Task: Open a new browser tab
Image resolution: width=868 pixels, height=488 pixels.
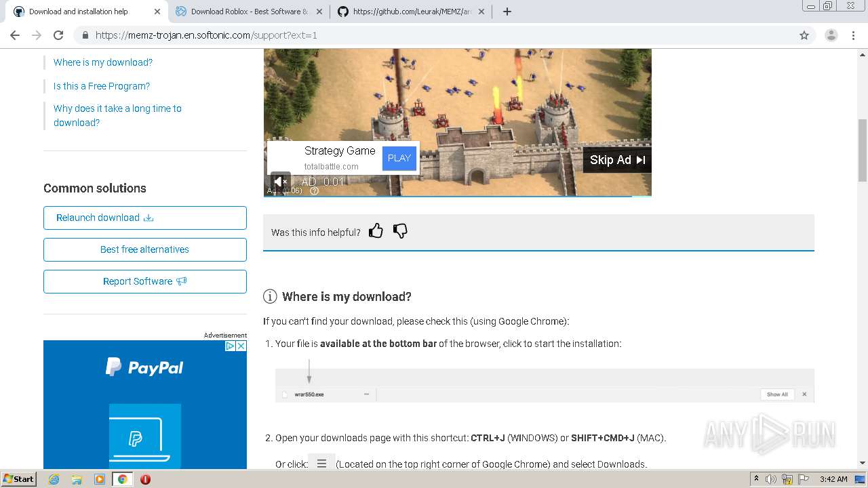Action: pyautogui.click(x=507, y=12)
